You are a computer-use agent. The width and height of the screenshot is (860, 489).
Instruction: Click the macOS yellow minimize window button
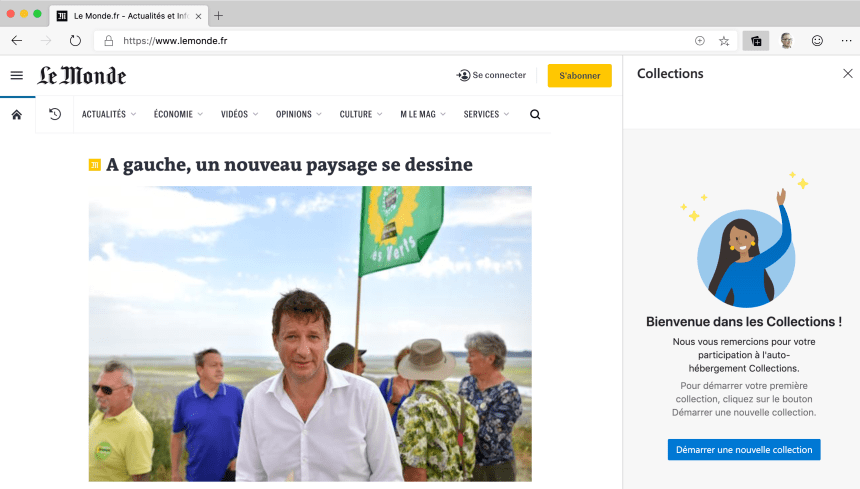coord(24,14)
